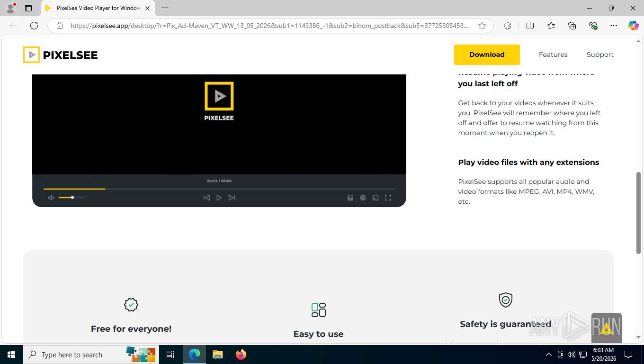The image size is (644, 364).
Task: Open the browser profile icon
Action: (x=10, y=8)
